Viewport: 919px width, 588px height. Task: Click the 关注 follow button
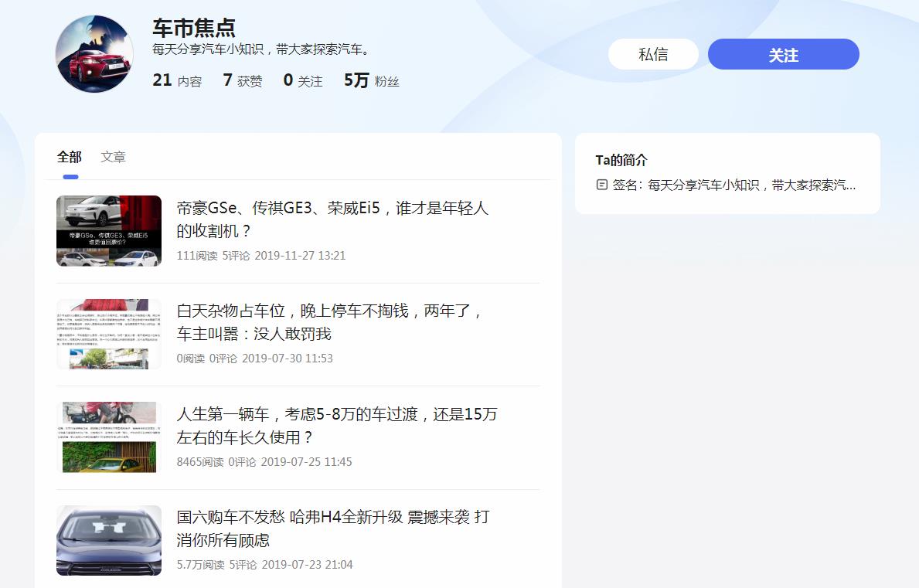[x=783, y=54]
